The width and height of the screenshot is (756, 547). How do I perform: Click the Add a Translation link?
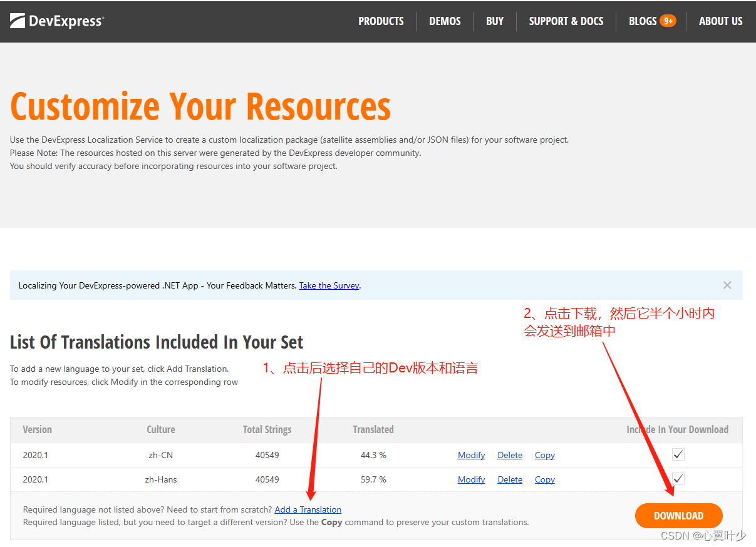tap(308, 509)
